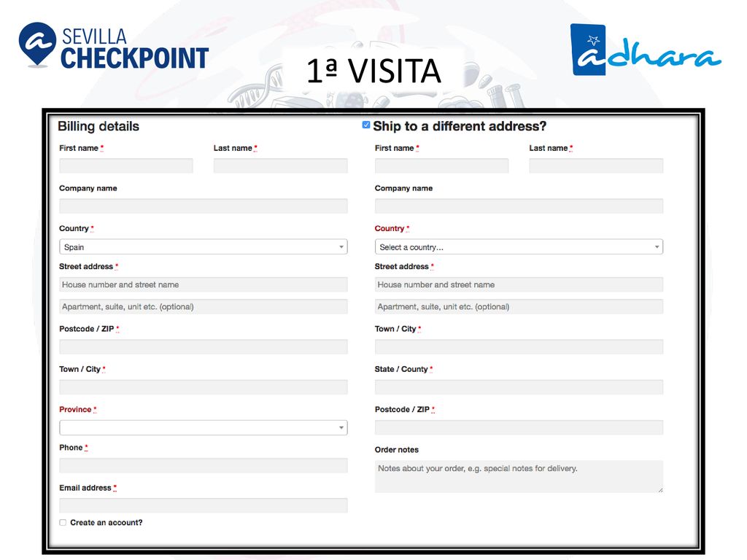Click shipping Town / City field
This screenshot has width=747, height=560.
[x=519, y=346]
